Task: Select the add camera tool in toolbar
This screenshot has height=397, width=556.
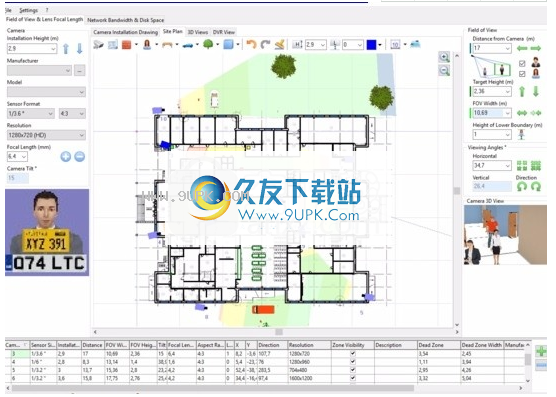Action: tap(98, 45)
